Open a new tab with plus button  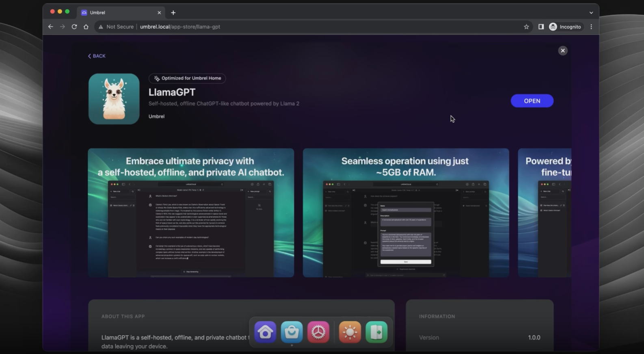(x=173, y=13)
